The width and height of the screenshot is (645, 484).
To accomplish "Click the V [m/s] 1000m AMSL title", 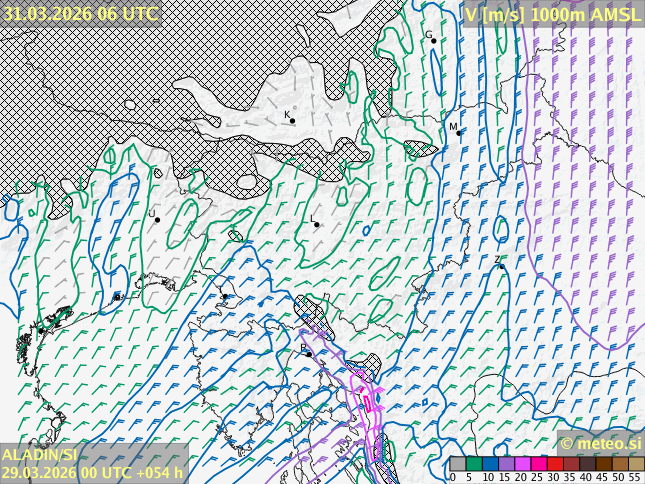I will click(x=552, y=13).
